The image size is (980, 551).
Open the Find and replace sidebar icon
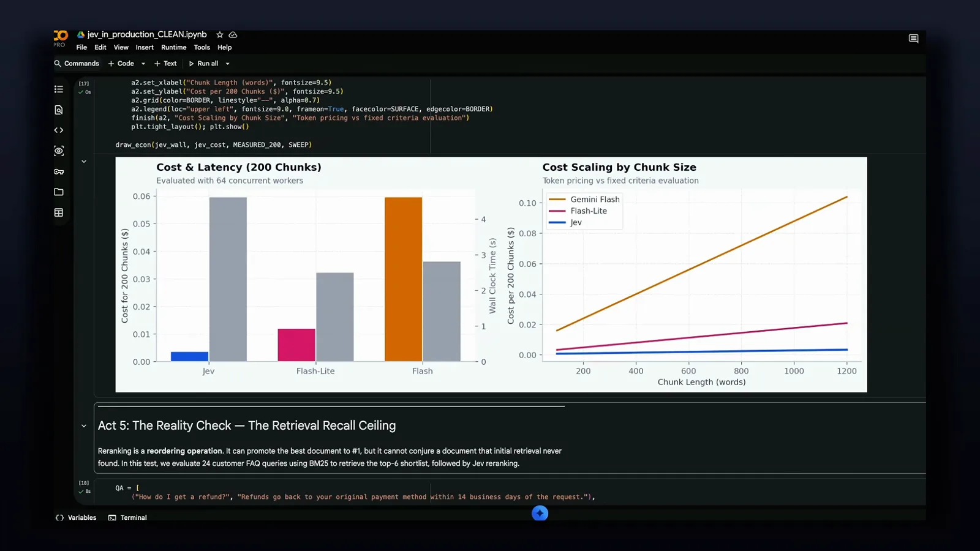(59, 110)
